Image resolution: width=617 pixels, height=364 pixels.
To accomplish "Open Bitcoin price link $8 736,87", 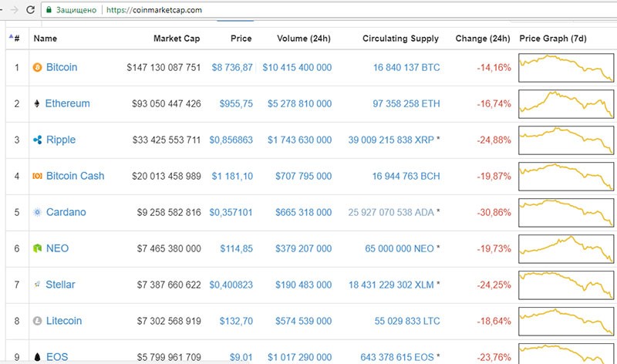I will coord(232,67).
